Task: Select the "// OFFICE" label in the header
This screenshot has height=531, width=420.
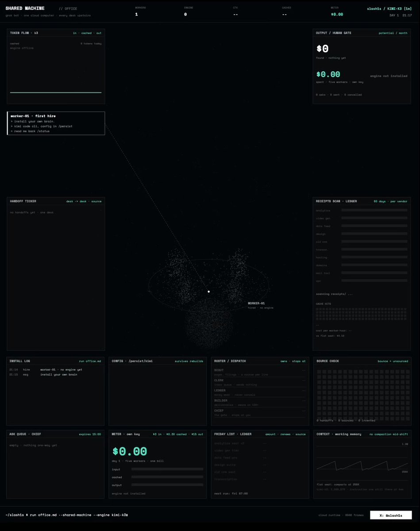Action: point(68,8)
